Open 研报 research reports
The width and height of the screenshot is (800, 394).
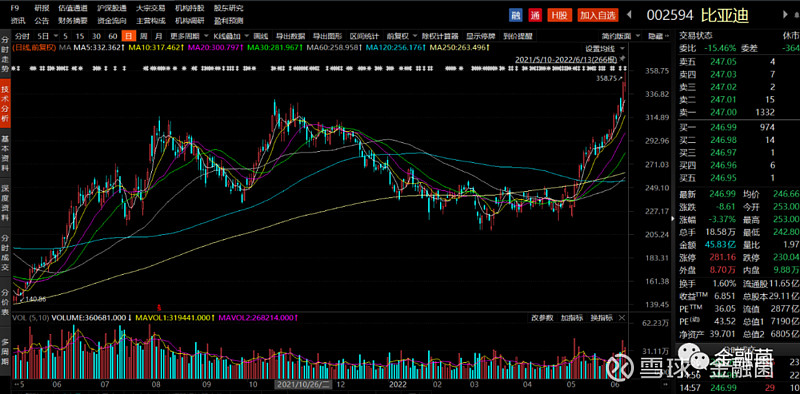[x=42, y=9]
